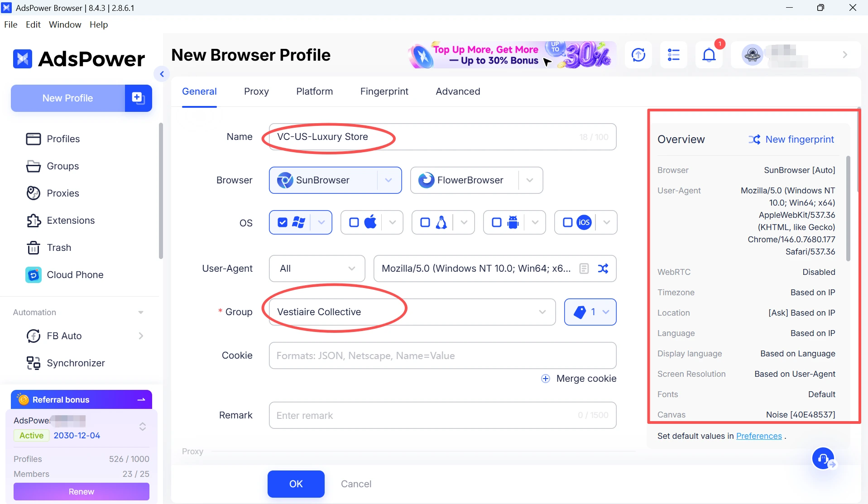The width and height of the screenshot is (868, 504).
Task: Enable the macOS OS checkbox
Action: 354,222
